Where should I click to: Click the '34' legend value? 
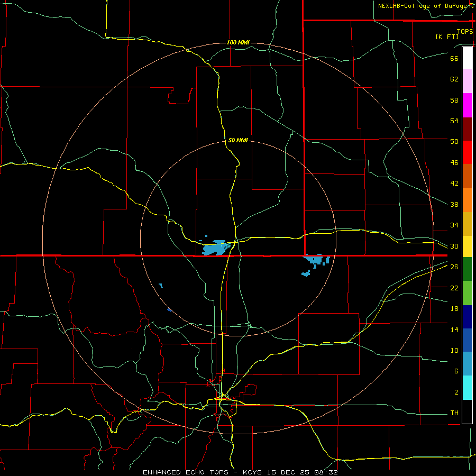(x=454, y=225)
